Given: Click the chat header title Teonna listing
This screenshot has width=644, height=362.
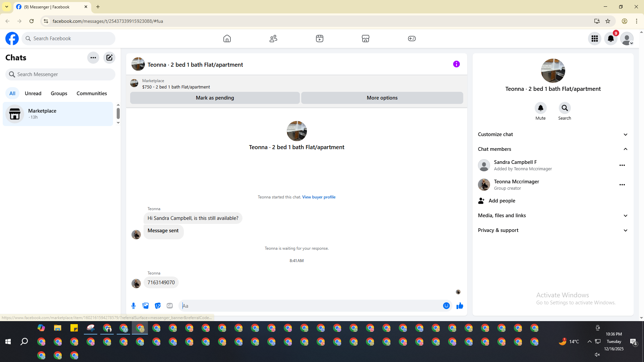Looking at the screenshot, I should coord(195,65).
